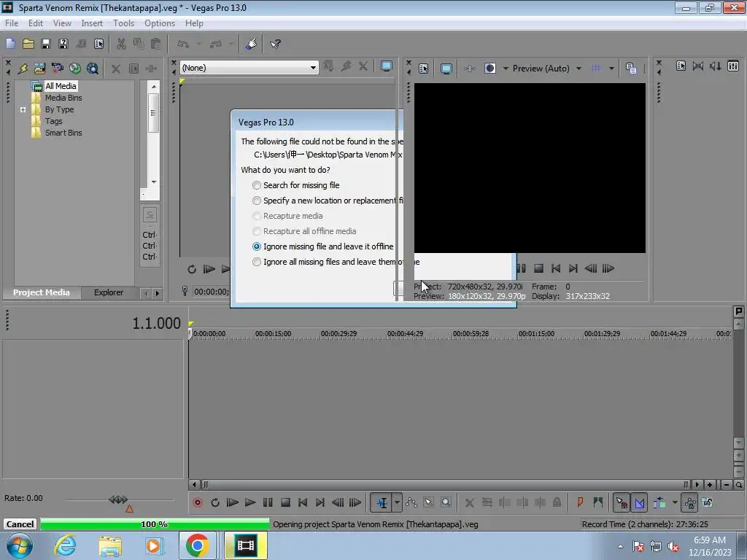Viewport: 747px width, 560px height.
Task: Collapse the Project Media window dock arrow
Action: click(8, 72)
